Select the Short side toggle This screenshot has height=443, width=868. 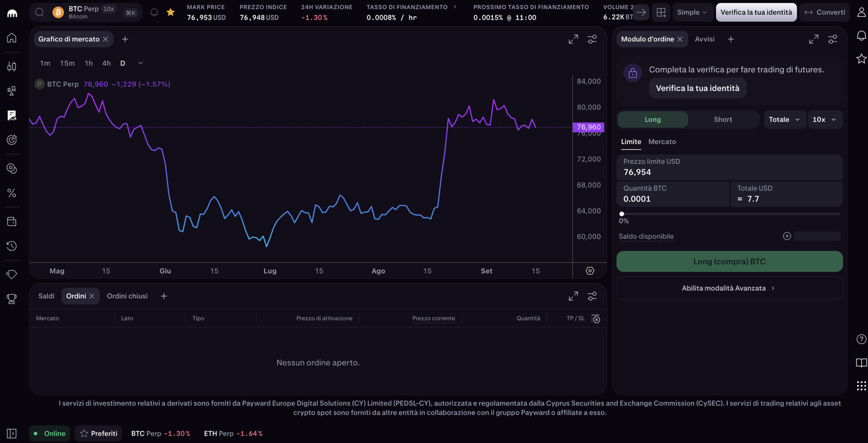pyautogui.click(x=723, y=119)
